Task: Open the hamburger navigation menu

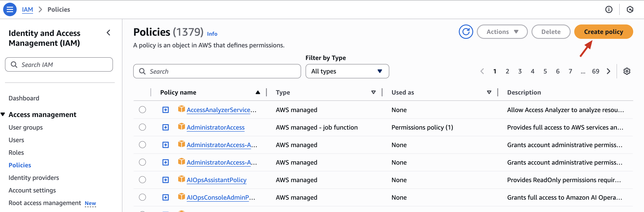Action: pos(10,9)
